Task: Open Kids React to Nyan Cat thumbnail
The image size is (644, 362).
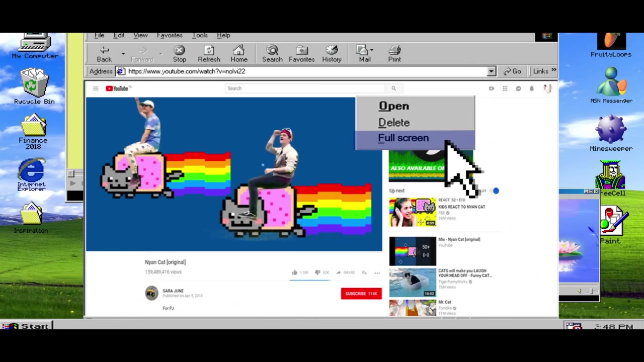Action: [413, 212]
